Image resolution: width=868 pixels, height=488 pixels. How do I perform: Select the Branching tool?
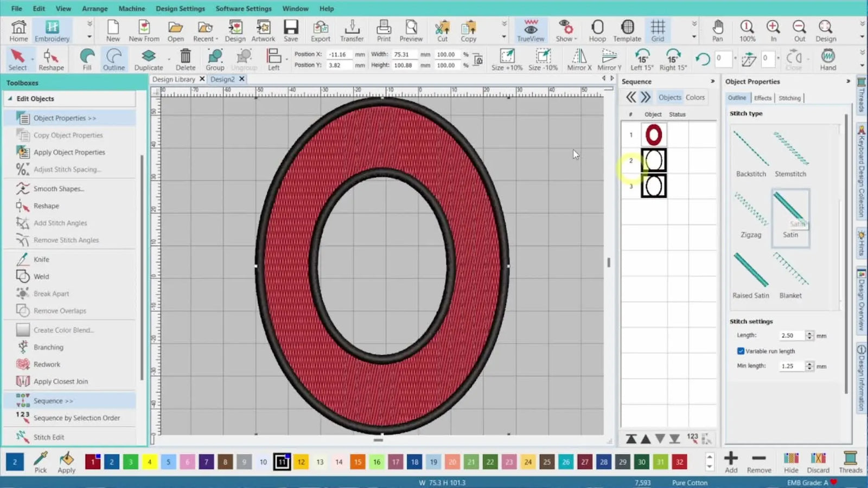click(x=48, y=347)
